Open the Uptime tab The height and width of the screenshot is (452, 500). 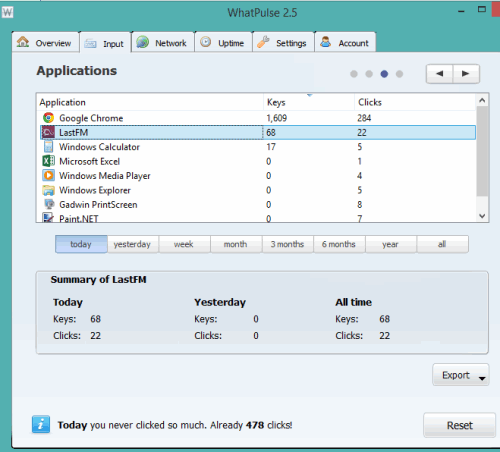click(x=223, y=42)
